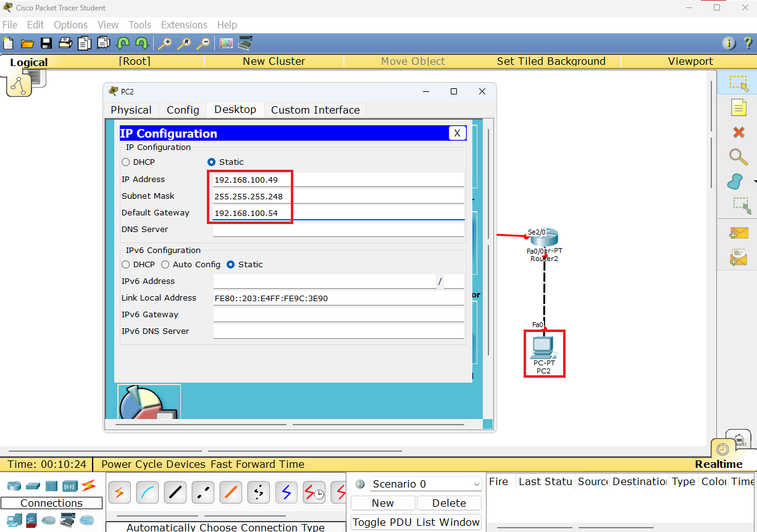Reset the workspace zoom
This screenshot has height=532, width=757.
pyautogui.click(x=184, y=43)
